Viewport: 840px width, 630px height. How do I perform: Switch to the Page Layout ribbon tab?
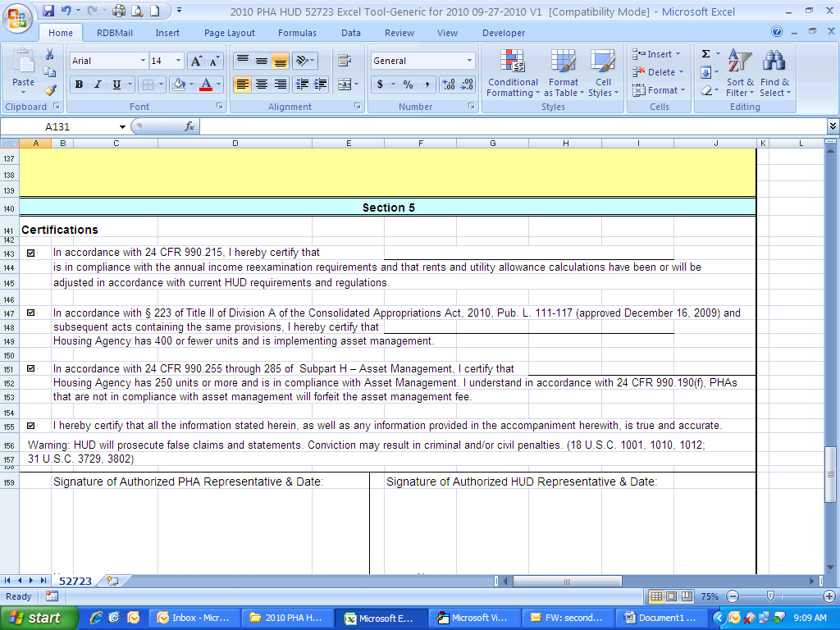coord(229,33)
